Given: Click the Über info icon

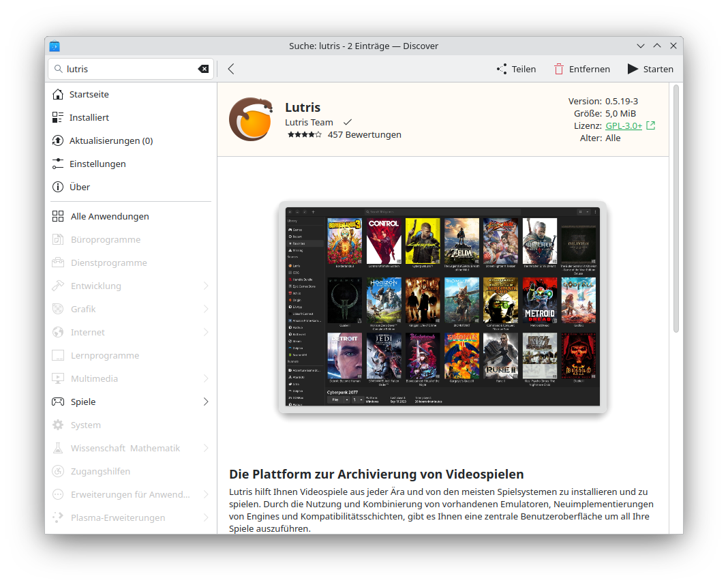Looking at the screenshot, I should 58,187.
